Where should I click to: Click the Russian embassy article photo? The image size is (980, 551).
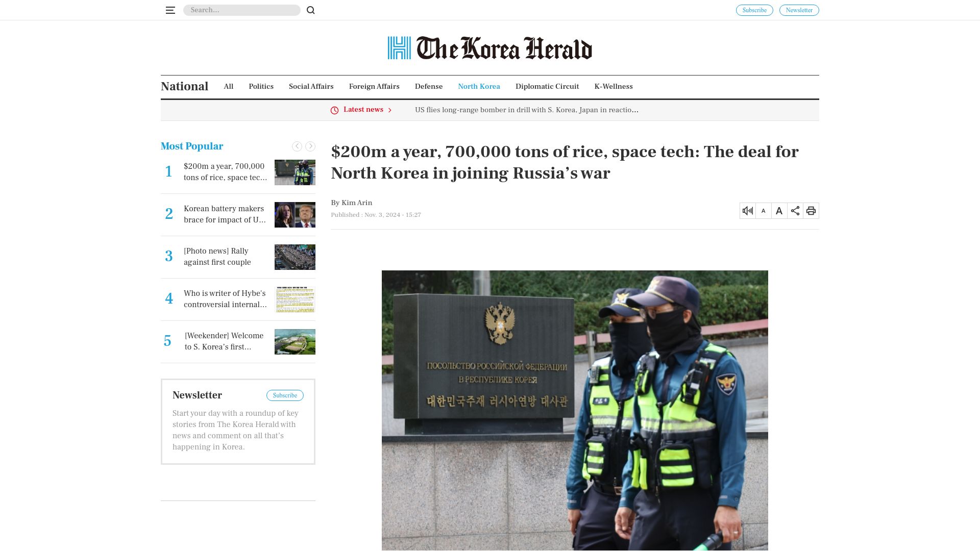click(x=575, y=410)
